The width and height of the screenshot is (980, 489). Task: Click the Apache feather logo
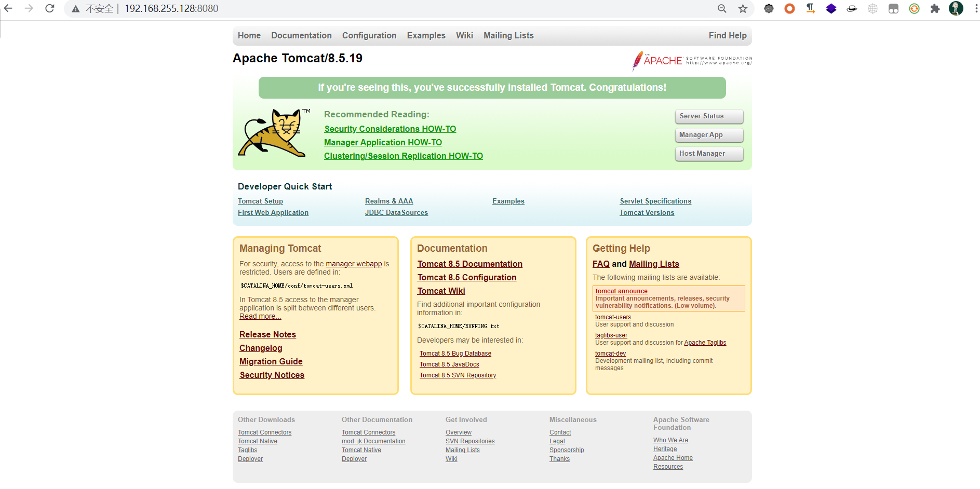(x=692, y=61)
